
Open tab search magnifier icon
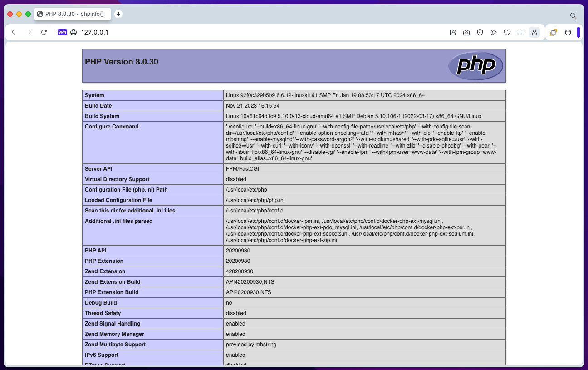pos(573,16)
